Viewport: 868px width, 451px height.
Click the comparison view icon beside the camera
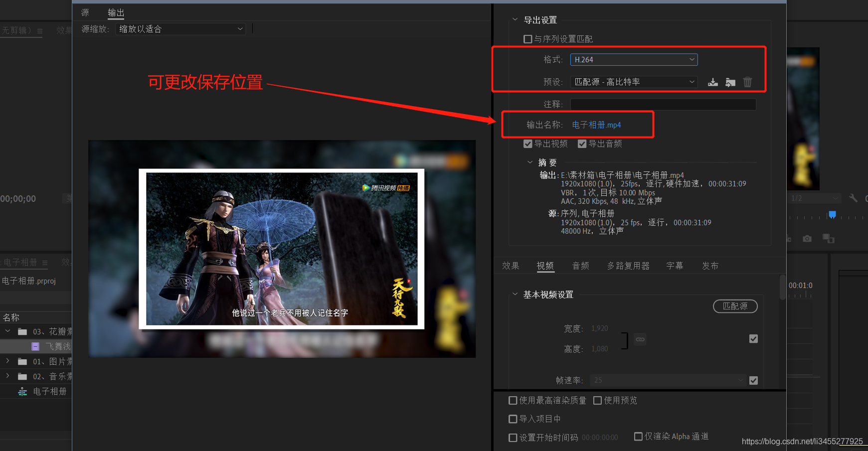829,239
